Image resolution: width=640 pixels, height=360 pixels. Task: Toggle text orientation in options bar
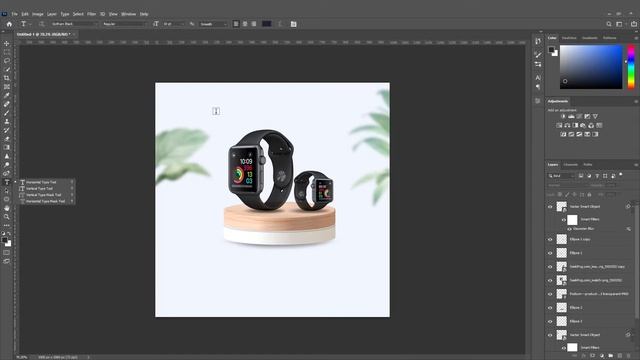(x=42, y=24)
